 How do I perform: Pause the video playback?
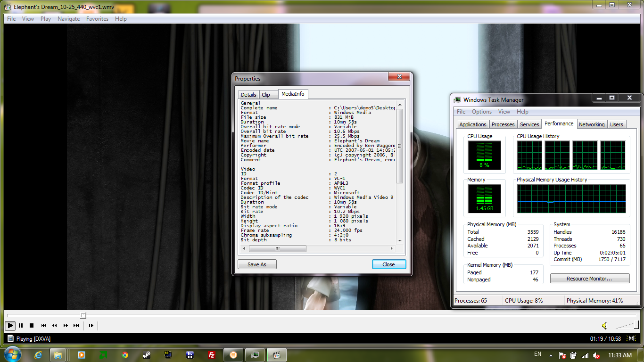coord(21,325)
